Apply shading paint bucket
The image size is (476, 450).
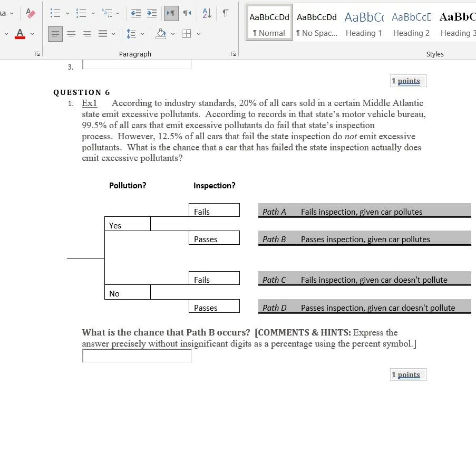click(x=161, y=34)
